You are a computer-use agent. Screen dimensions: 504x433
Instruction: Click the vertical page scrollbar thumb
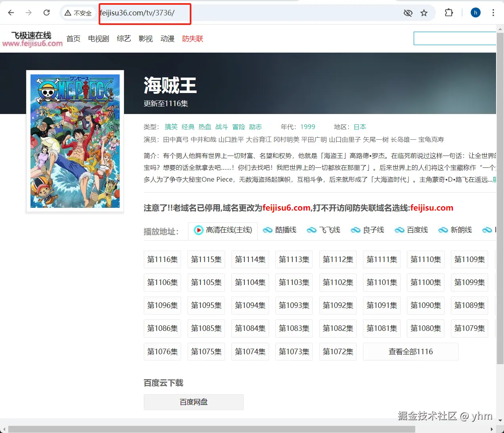tap(500, 199)
